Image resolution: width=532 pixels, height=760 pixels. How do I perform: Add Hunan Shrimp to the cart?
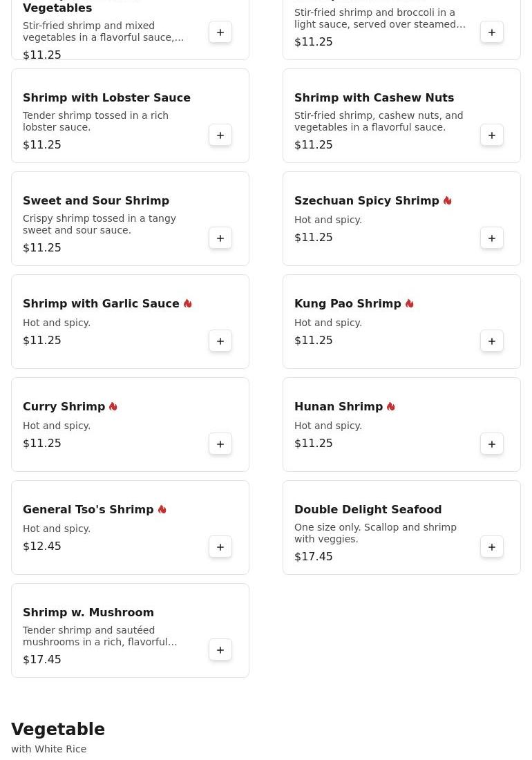492,444
